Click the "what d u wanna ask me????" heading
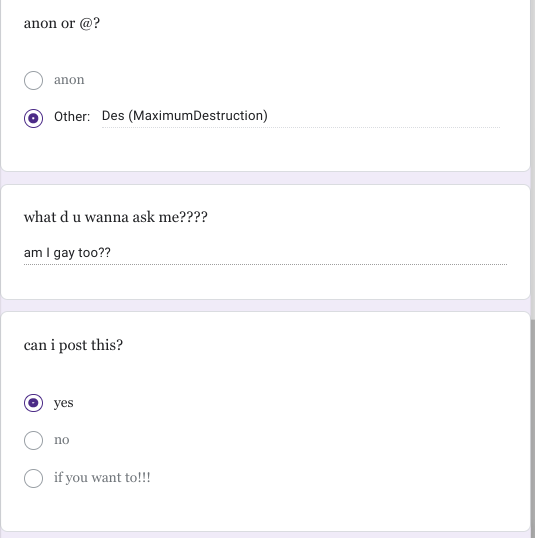 click(x=116, y=217)
